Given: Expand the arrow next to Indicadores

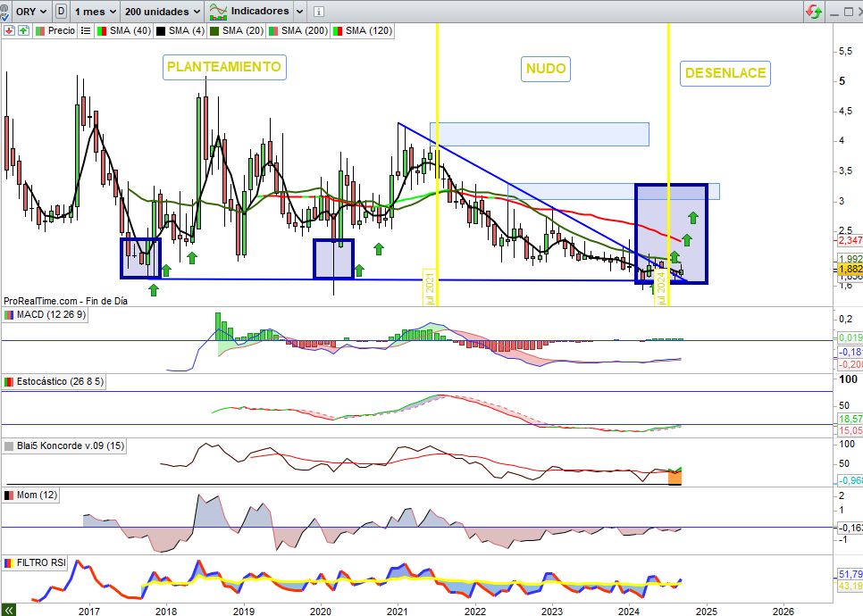Looking at the screenshot, I should click(x=299, y=12).
